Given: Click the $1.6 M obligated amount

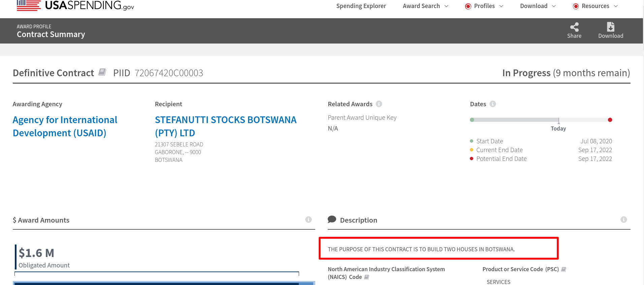Looking at the screenshot, I should click(36, 253).
